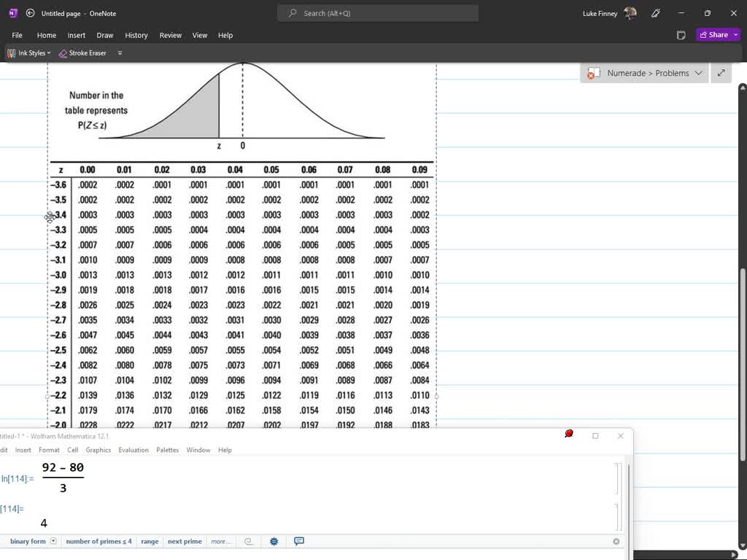Screen dimensions: 747x560
Task: Click the Mathematica gear settings icon
Action: click(x=274, y=541)
